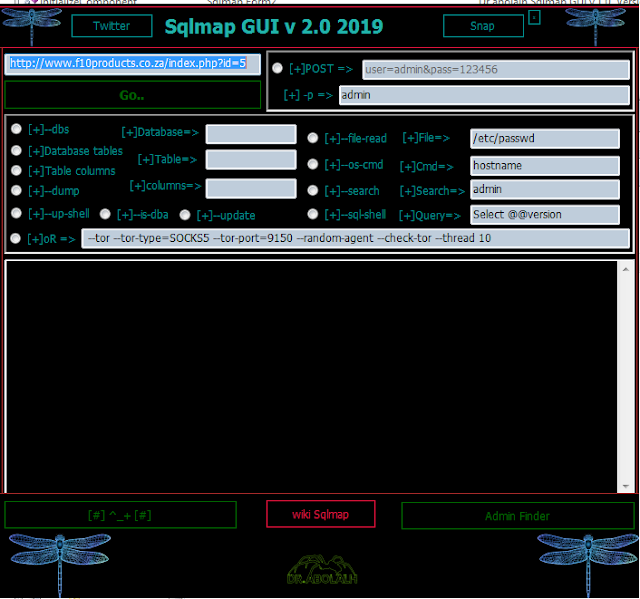640x599 pixels.
Task: Open the wiki Sqlmap button
Action: pyautogui.click(x=320, y=514)
